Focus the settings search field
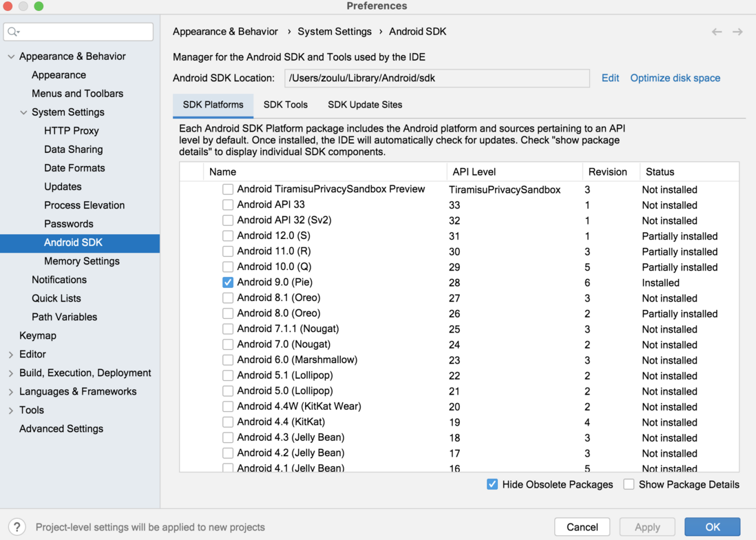756x540 pixels. pyautogui.click(x=78, y=32)
